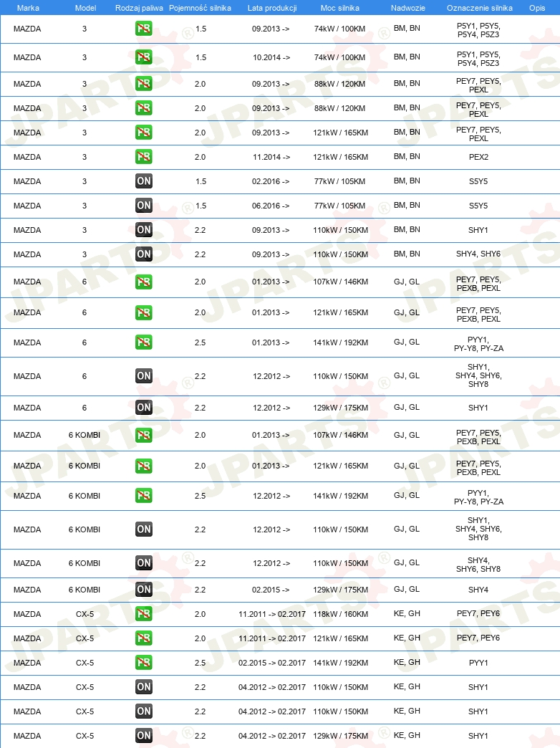The width and height of the screenshot is (560, 748).
Task: Click petrol icon for CX-5 2.0 118kW
Action: (x=143, y=613)
